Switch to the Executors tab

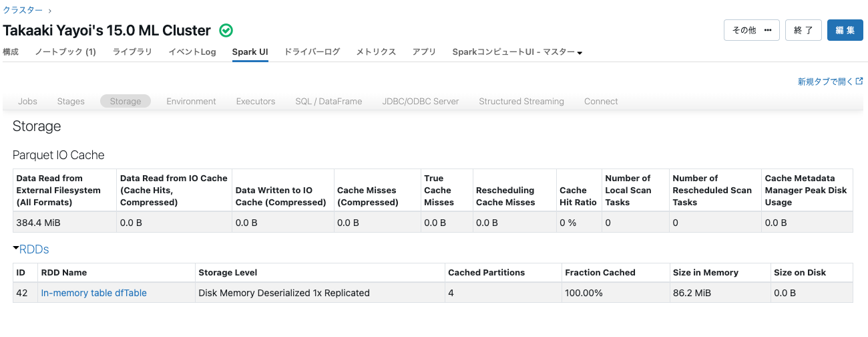[256, 102]
